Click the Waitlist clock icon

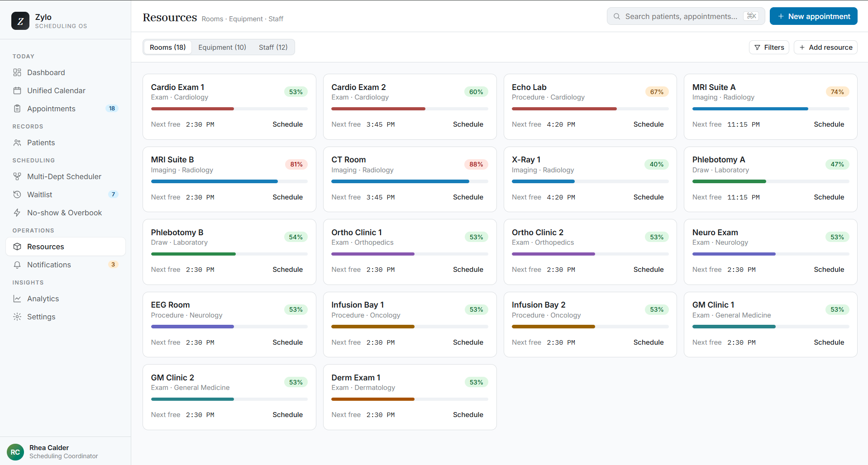[17, 195]
